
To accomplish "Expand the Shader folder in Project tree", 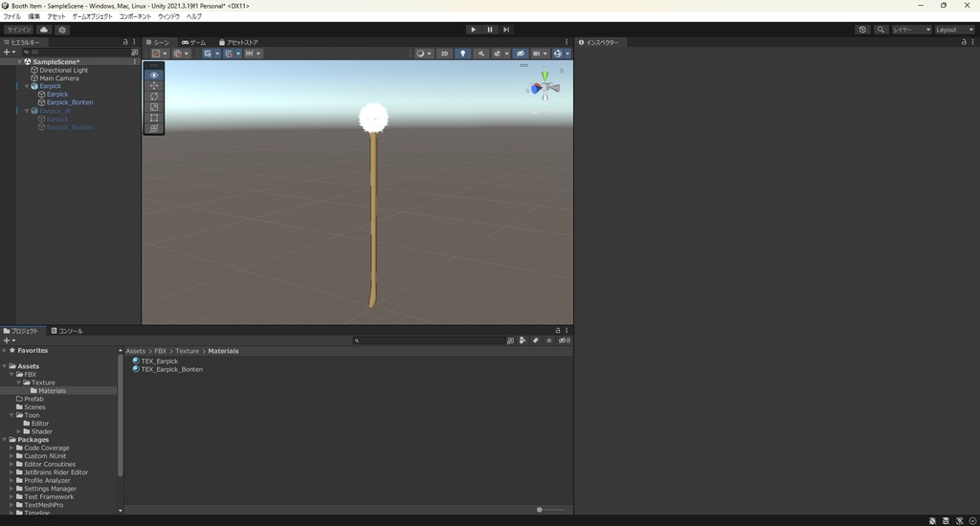I will click(19, 431).
